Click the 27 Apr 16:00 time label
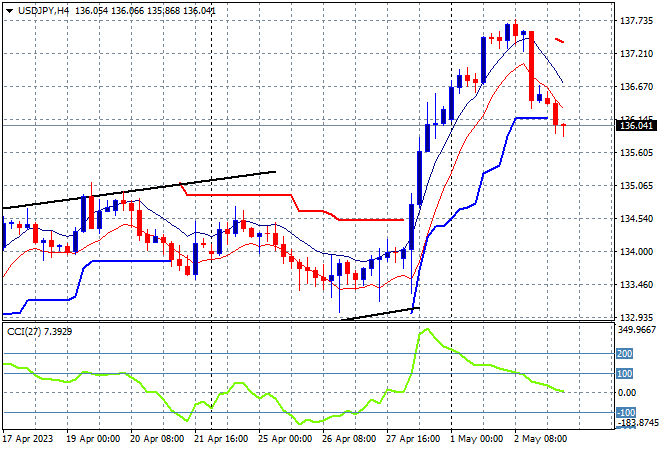This screenshot has height=450, width=660. pos(413,439)
